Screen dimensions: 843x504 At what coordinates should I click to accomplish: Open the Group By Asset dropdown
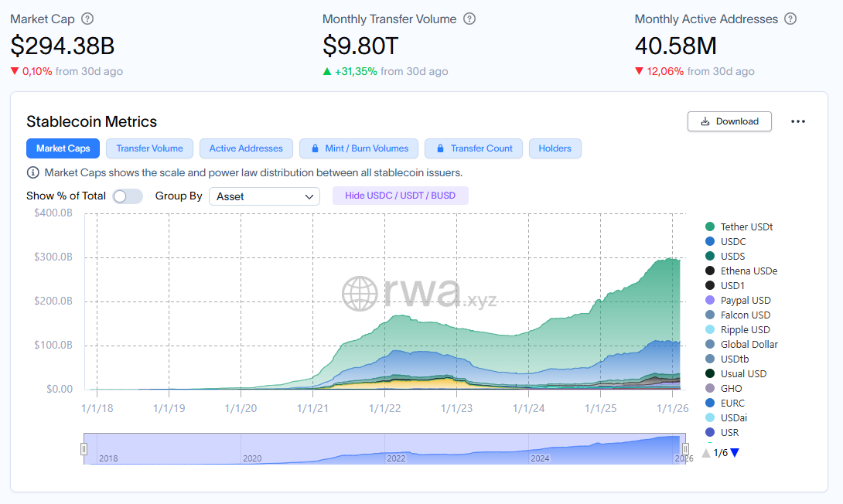(265, 196)
